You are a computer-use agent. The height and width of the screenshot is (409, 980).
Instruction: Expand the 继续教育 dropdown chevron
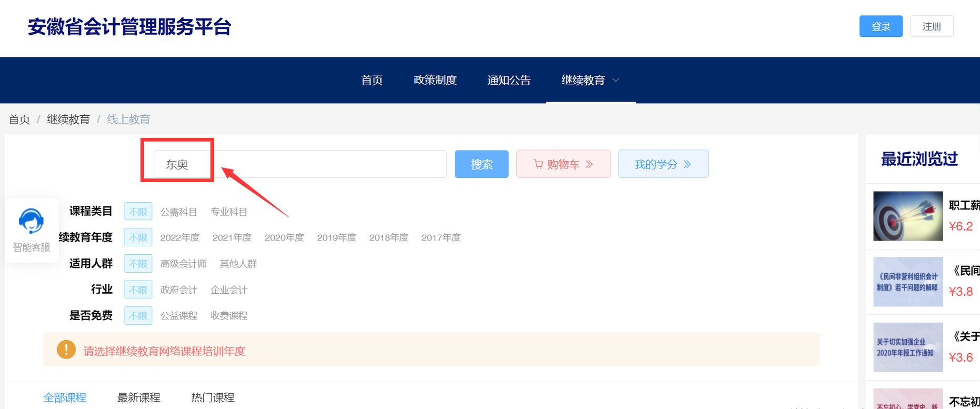coord(616,80)
